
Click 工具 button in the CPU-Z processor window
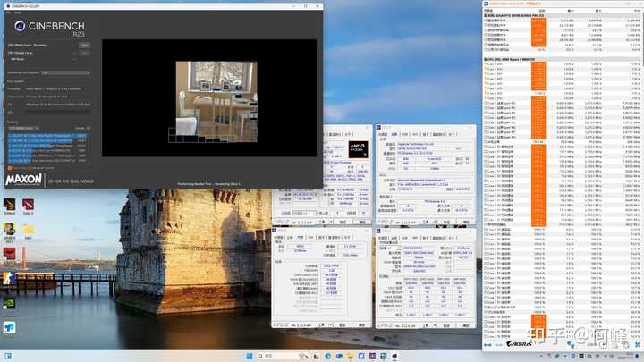(322, 222)
